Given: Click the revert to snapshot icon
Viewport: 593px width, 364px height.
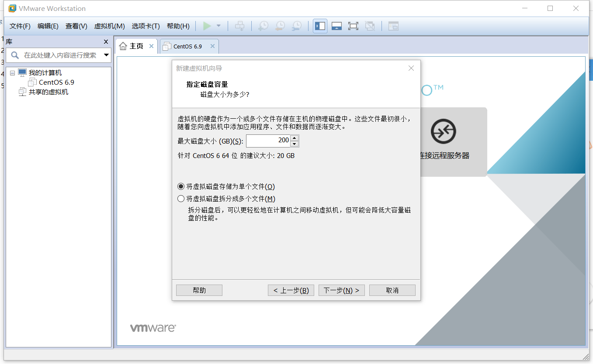Looking at the screenshot, I should click(x=280, y=26).
